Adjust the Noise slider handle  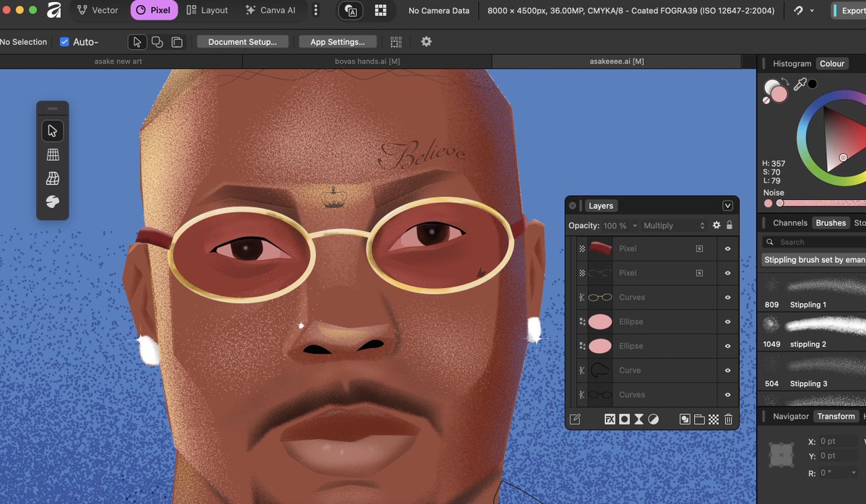pyautogui.click(x=780, y=203)
